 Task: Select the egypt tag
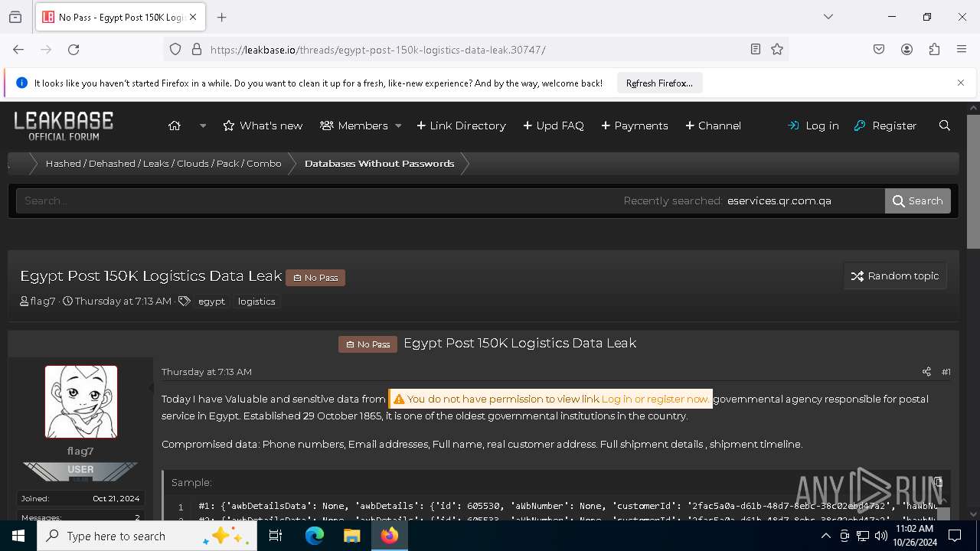coord(211,302)
